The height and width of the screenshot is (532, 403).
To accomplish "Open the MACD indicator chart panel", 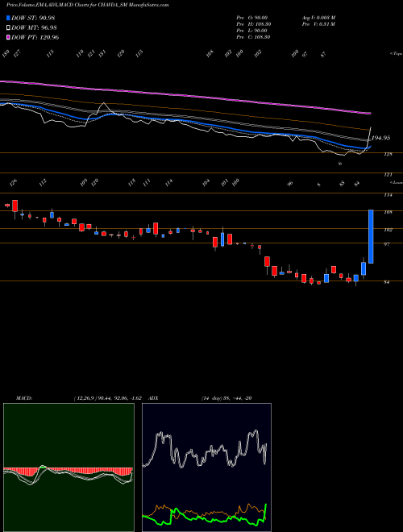I will [x=69, y=468].
